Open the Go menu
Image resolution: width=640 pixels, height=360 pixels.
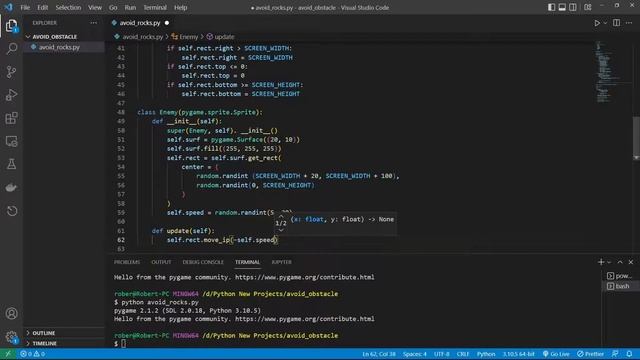click(x=113, y=7)
